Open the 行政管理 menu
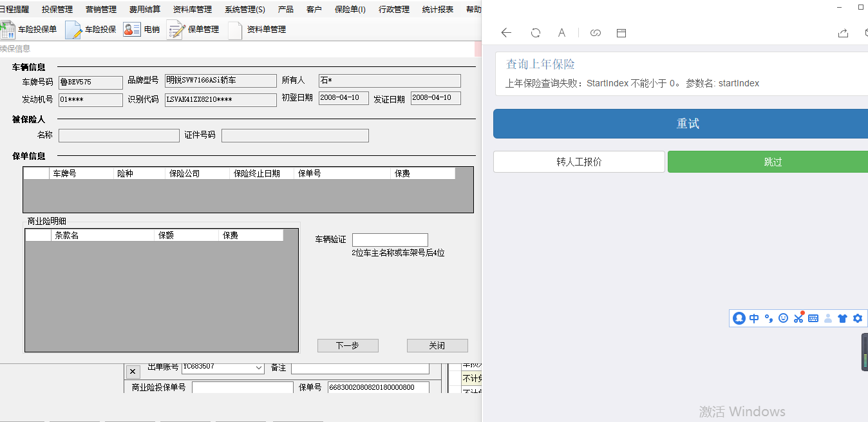Image resolution: width=868 pixels, height=422 pixels. (x=394, y=10)
